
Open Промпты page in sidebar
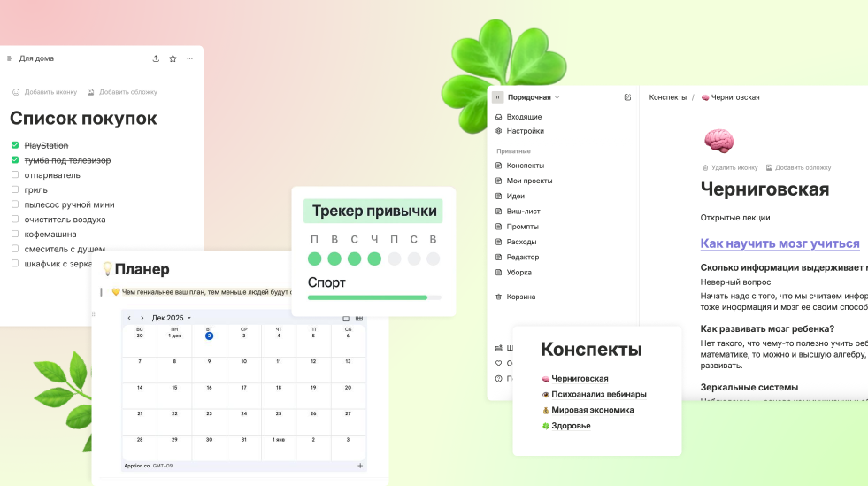[x=517, y=227]
